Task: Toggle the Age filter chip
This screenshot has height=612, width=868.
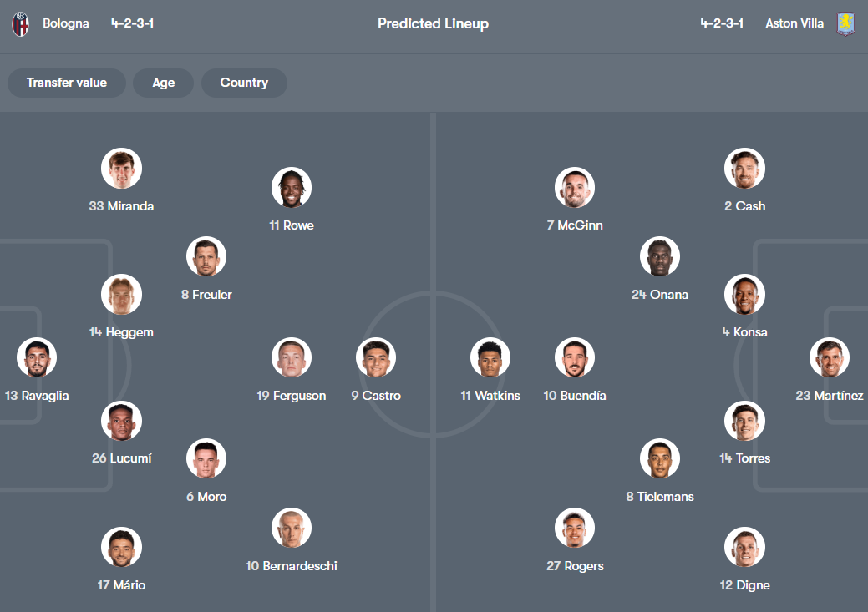Action: [164, 83]
